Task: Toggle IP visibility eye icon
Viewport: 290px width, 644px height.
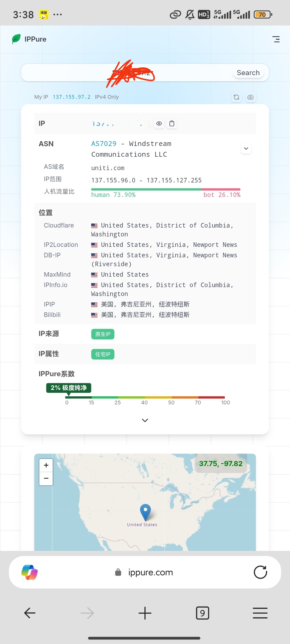Action: click(x=159, y=123)
